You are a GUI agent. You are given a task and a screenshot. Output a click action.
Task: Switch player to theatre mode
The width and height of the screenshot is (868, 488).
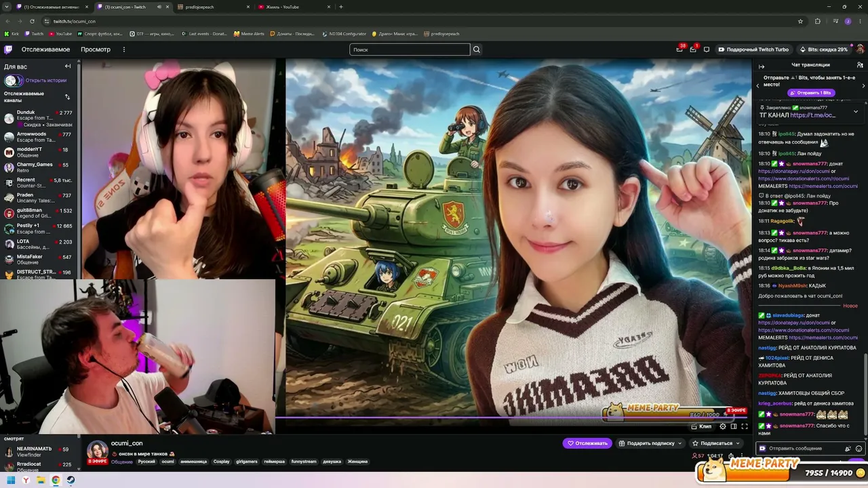[x=734, y=426]
